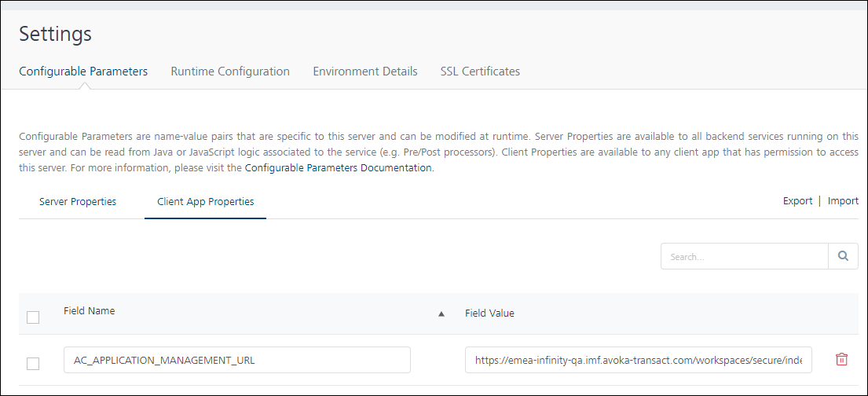Select the Client App Properties sub-tab
Screen dimensions: 868x396
205,202
